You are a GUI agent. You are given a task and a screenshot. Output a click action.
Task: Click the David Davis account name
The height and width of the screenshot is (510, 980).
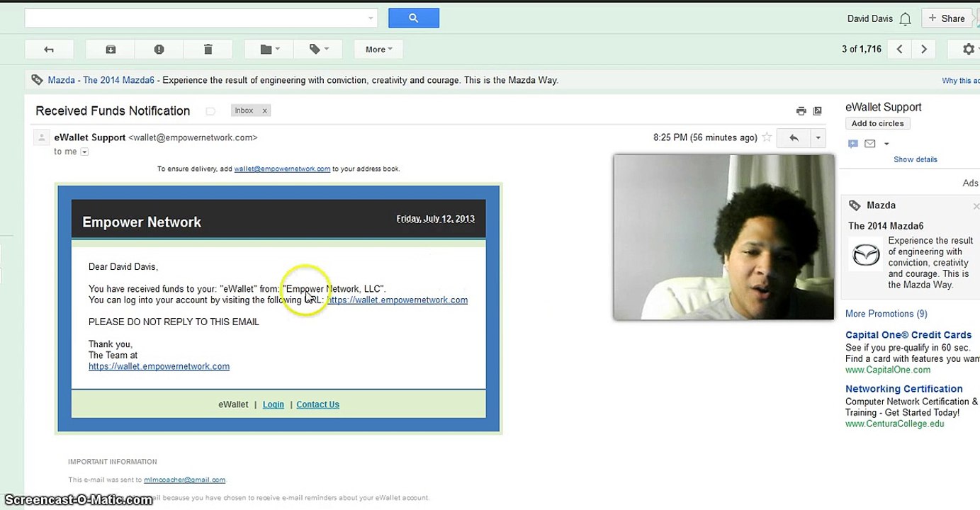(870, 18)
